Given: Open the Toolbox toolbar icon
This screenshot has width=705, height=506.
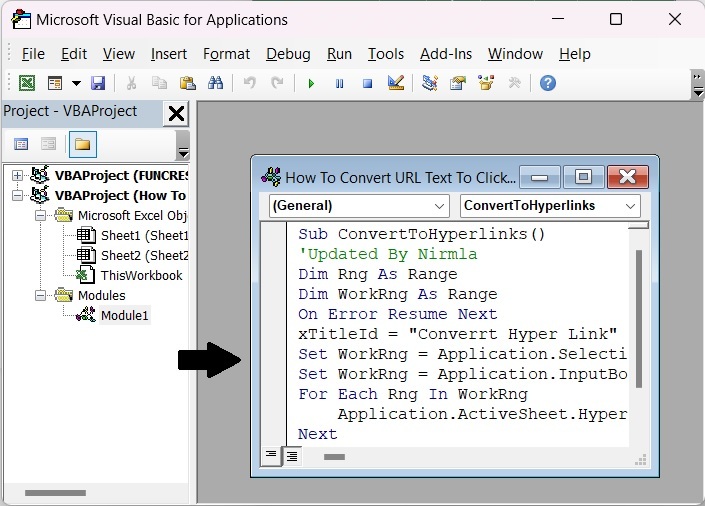Looking at the screenshot, I should tap(514, 83).
